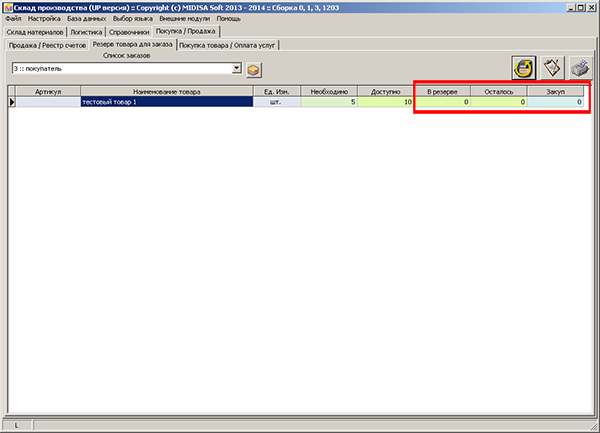
Task: Open the Настройка menu
Action: [x=43, y=19]
